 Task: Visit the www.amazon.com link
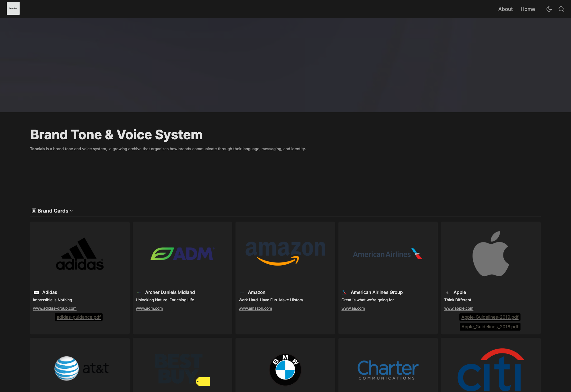click(x=255, y=308)
